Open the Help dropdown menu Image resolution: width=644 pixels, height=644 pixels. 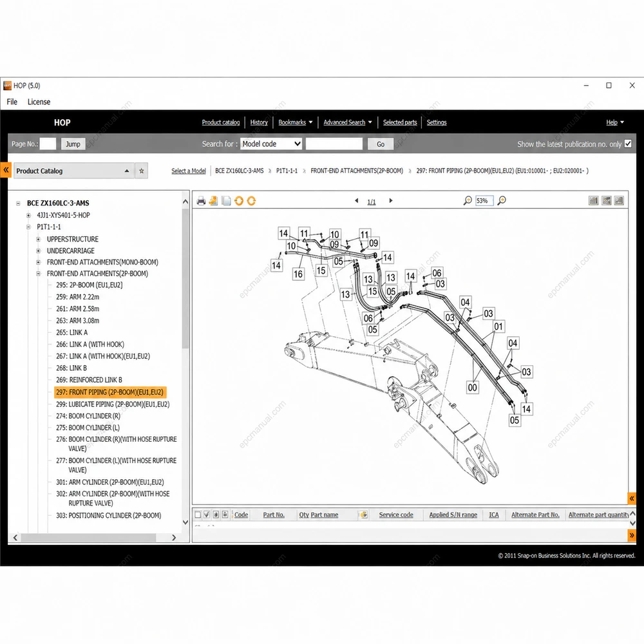[x=615, y=122]
